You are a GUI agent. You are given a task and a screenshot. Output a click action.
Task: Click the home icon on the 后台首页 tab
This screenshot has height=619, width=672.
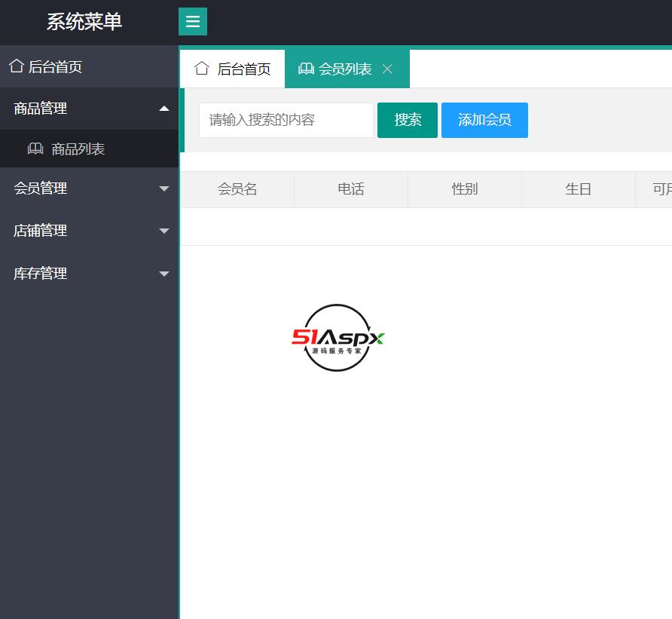(201, 68)
